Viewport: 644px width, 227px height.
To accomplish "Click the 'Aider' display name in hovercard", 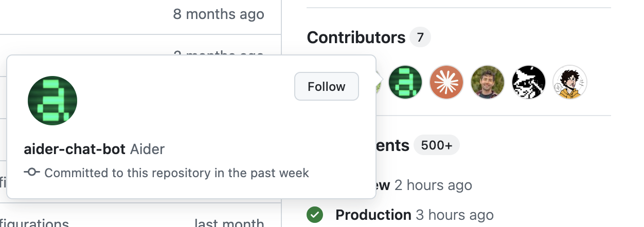I will [147, 149].
